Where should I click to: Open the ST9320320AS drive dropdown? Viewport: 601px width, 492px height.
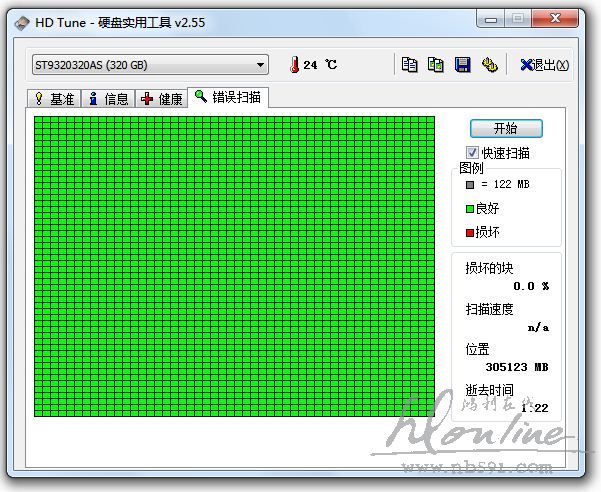150,65
